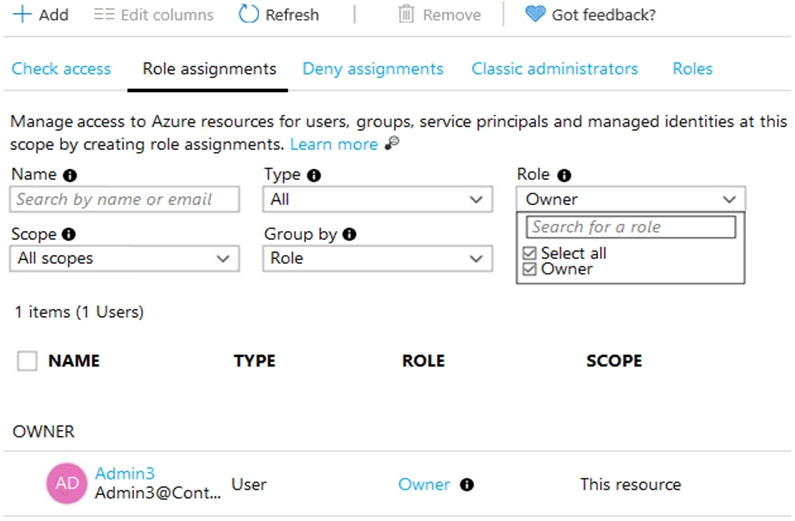Click the Got feedback heart icon
Image resolution: width=795 pixels, height=521 pixels.
coord(535,14)
